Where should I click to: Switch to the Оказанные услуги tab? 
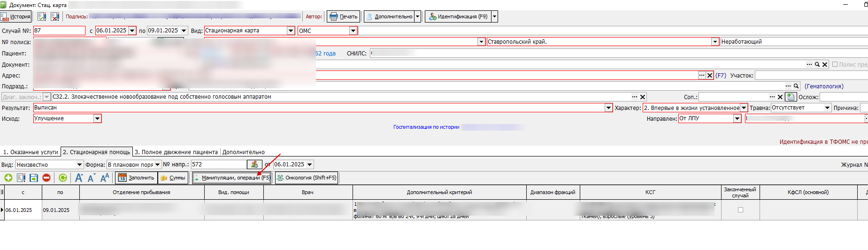(31, 152)
